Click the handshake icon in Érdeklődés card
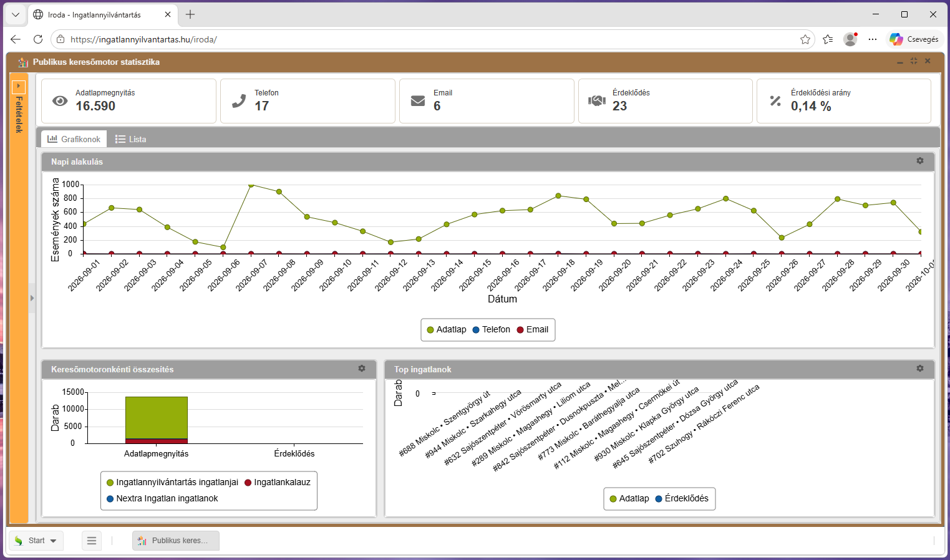This screenshot has height=560, width=950. point(597,100)
